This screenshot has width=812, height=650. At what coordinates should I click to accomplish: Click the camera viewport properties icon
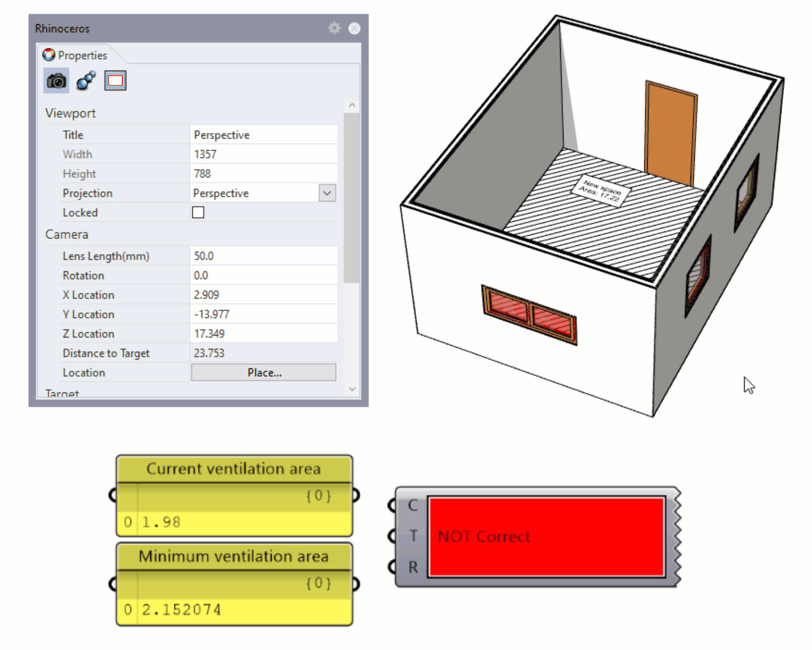[56, 81]
